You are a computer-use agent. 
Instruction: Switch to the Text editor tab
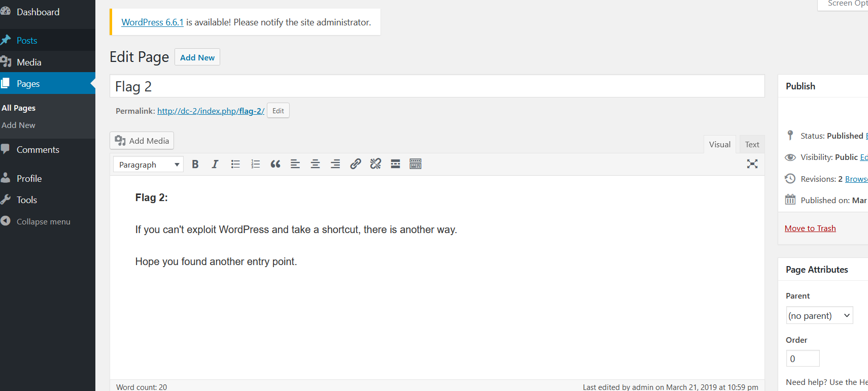click(752, 145)
